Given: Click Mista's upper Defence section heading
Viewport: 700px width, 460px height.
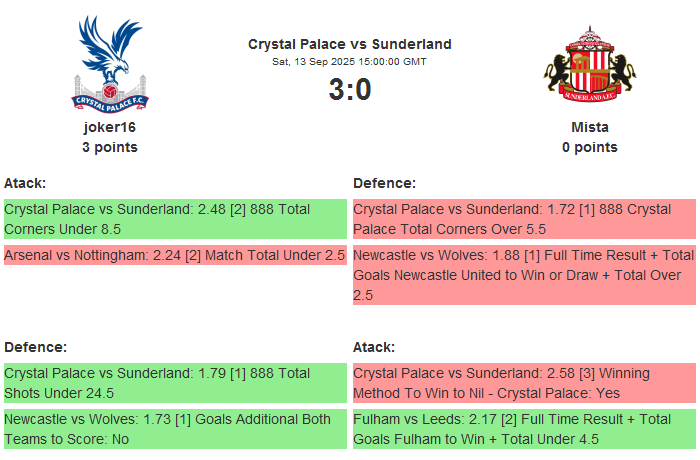Looking at the screenshot, I should click(x=384, y=183).
